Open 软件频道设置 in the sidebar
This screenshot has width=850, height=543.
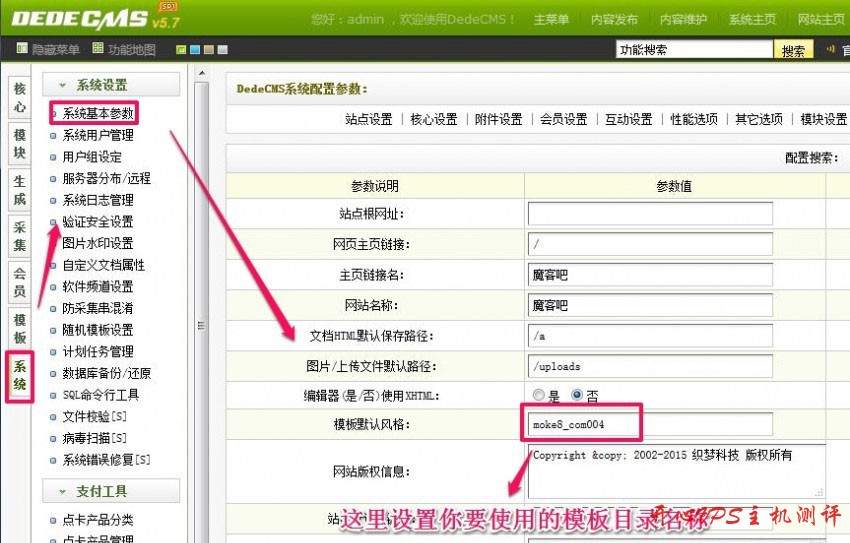[98, 287]
